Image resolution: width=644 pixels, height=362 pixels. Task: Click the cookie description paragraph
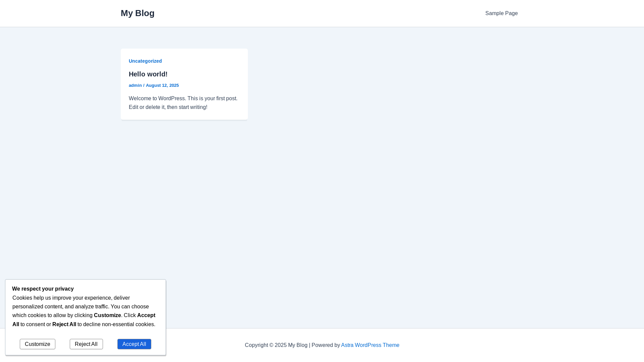point(84,311)
